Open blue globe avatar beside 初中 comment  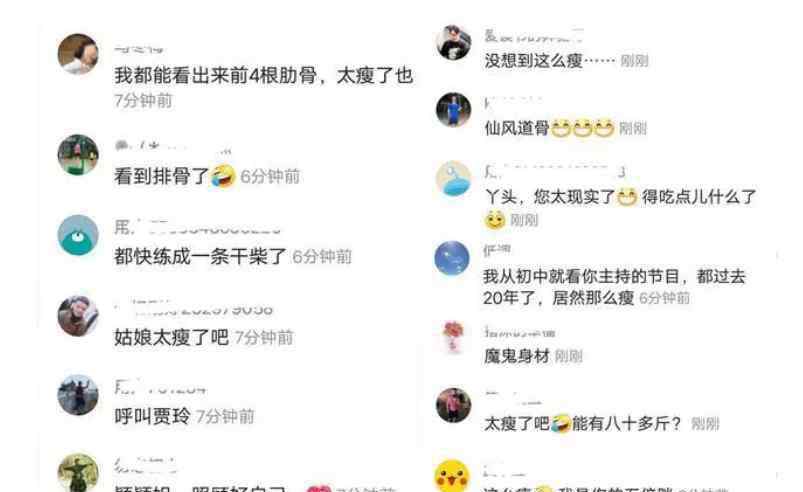[452, 258]
